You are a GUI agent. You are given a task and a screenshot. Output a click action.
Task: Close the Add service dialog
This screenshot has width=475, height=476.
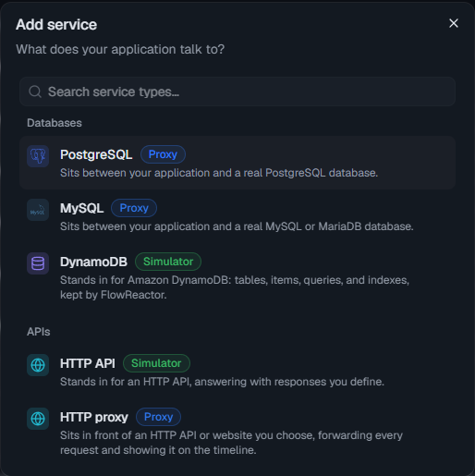(454, 23)
